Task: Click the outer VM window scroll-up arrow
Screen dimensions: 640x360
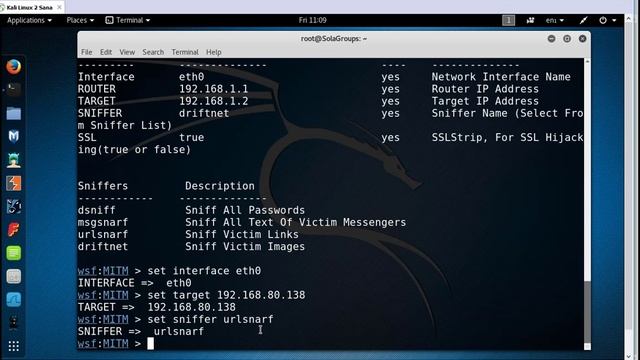Action: click(628, 19)
